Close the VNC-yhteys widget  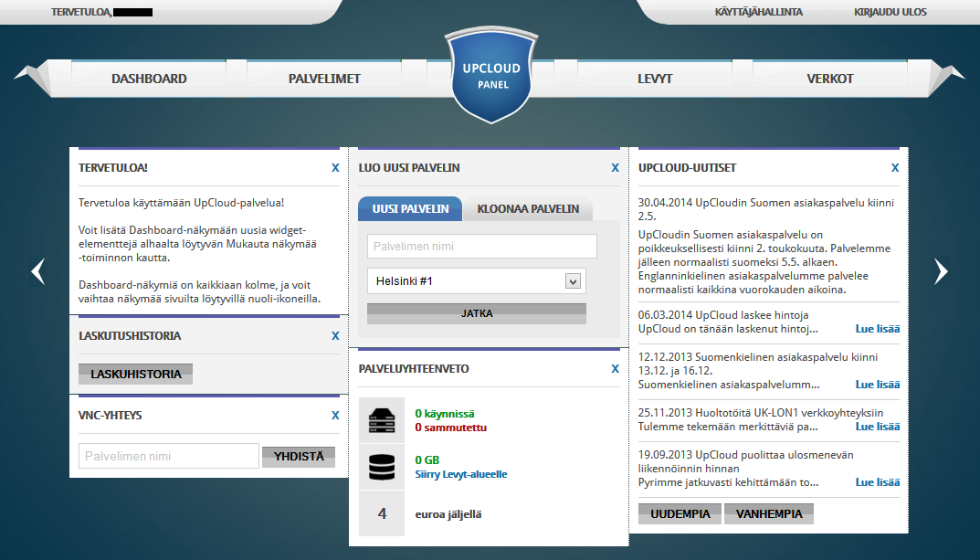pos(335,416)
